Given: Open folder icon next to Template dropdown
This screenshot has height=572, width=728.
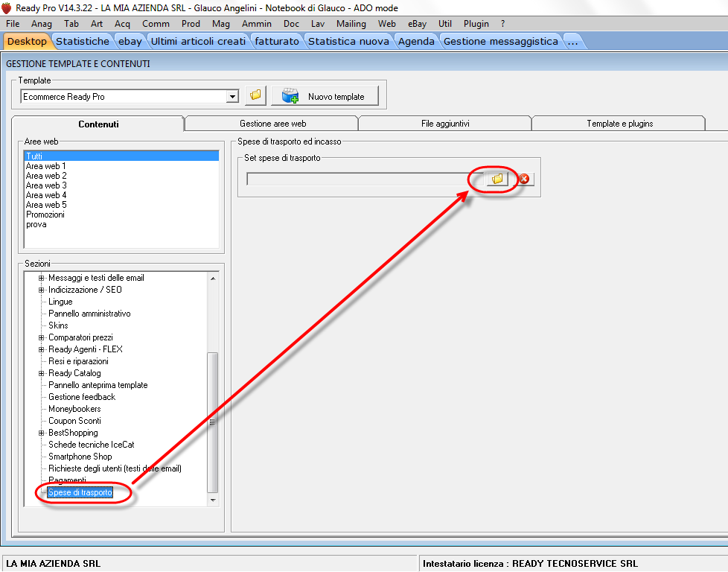Looking at the screenshot, I should (x=255, y=96).
